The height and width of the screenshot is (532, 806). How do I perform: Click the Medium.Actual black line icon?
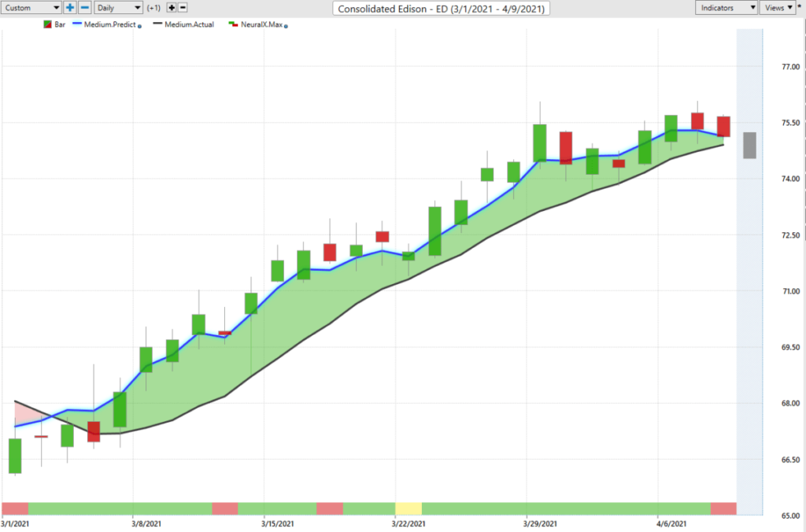(x=157, y=24)
